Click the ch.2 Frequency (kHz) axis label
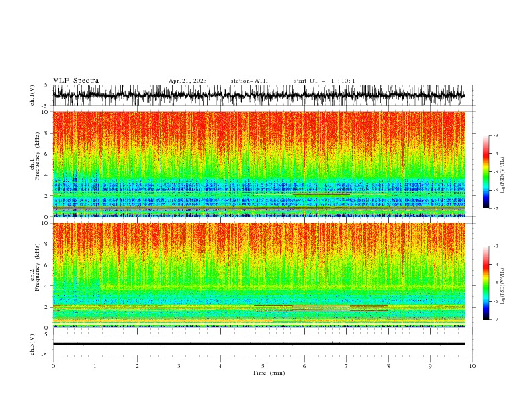Viewport: 532px width, 411px height. [x=35, y=267]
